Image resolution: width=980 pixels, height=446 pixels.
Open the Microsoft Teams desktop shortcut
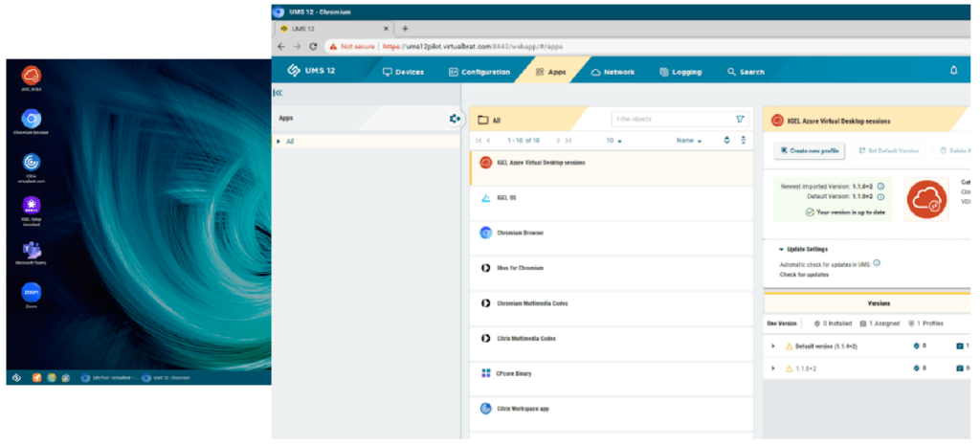pyautogui.click(x=31, y=249)
